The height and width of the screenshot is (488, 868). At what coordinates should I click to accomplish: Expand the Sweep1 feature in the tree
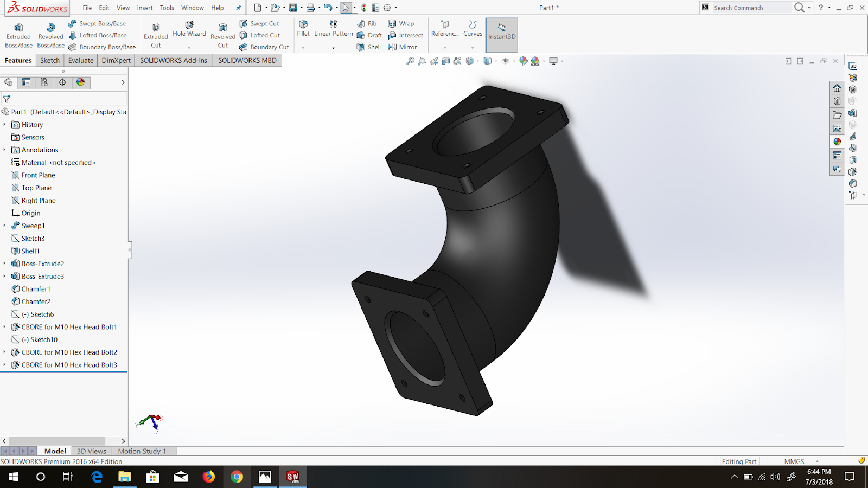point(4,226)
